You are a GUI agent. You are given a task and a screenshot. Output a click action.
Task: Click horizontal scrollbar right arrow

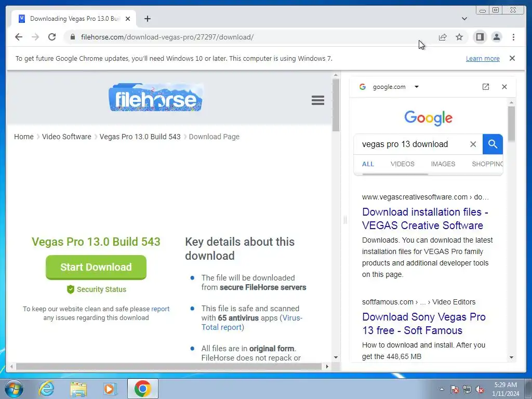[x=327, y=366]
